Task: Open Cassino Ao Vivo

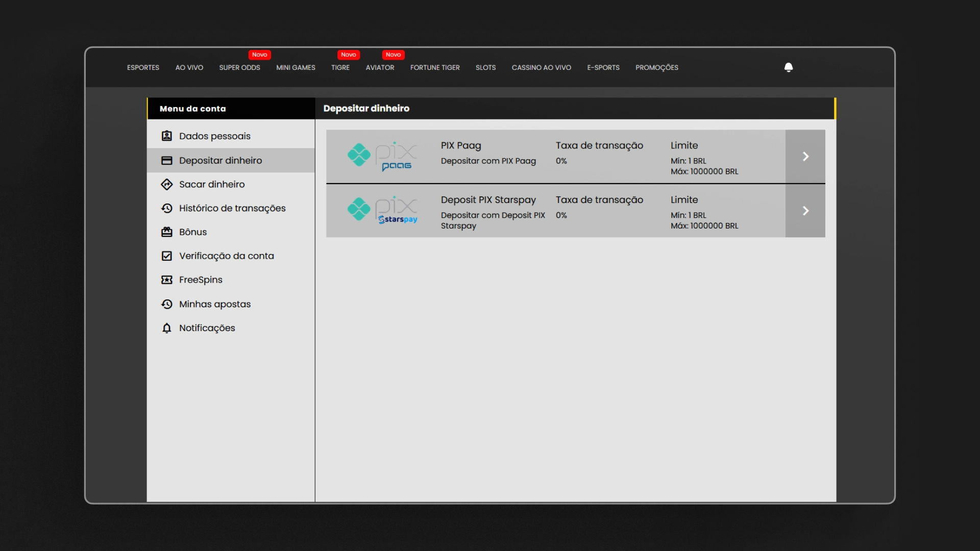Action: pos(542,67)
